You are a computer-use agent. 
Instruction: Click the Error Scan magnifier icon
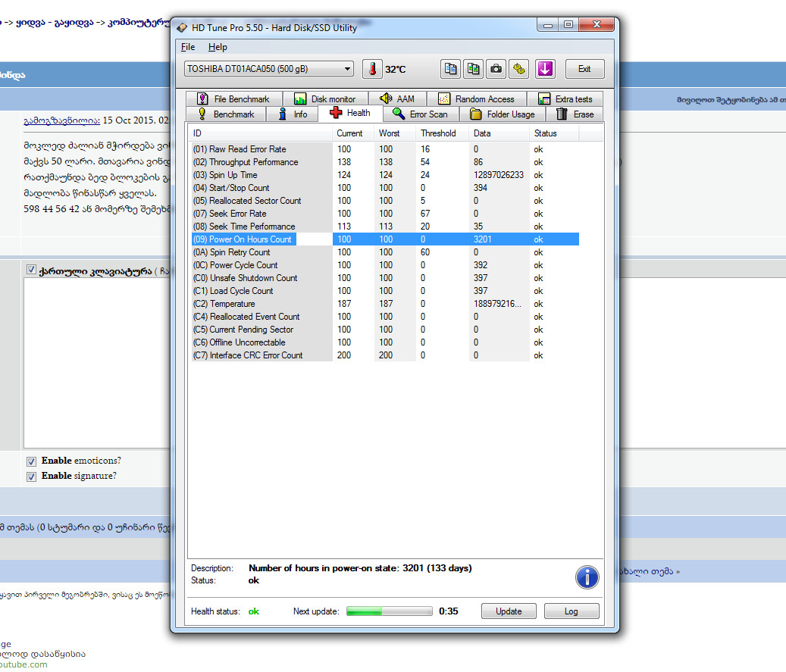pyautogui.click(x=399, y=114)
